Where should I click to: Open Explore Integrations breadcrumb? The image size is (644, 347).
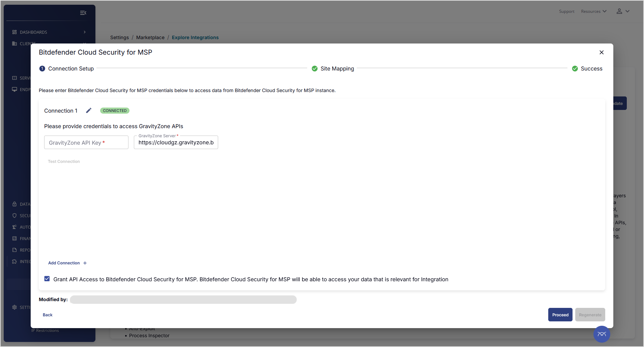point(195,37)
